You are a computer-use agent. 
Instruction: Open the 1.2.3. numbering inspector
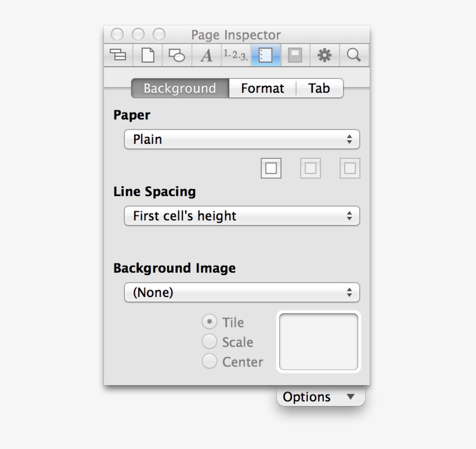point(236,55)
